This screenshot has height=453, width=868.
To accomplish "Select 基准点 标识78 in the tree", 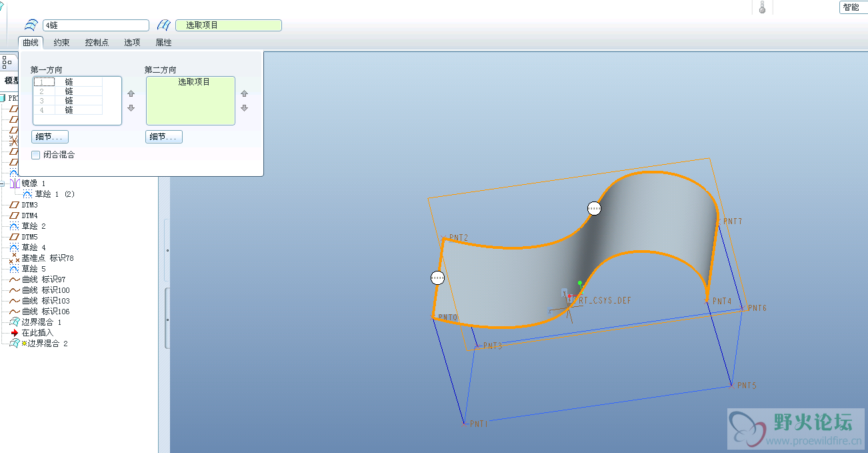I will (47, 258).
